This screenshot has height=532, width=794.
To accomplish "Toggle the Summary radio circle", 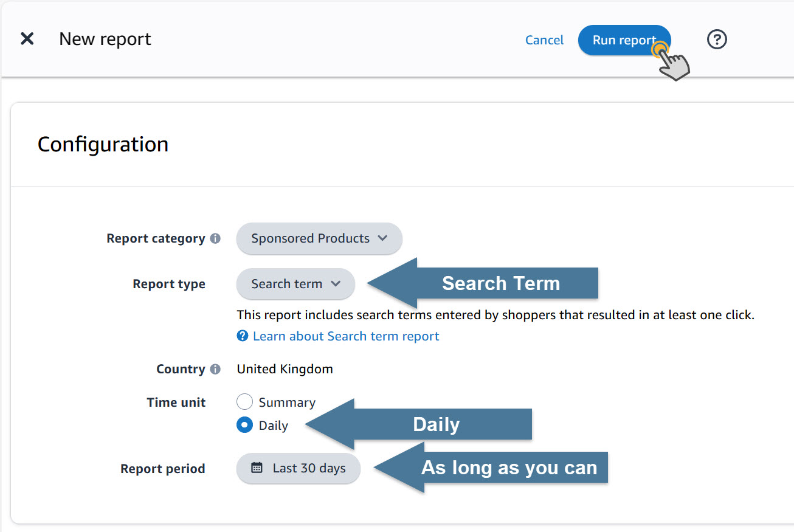I will 244,402.
